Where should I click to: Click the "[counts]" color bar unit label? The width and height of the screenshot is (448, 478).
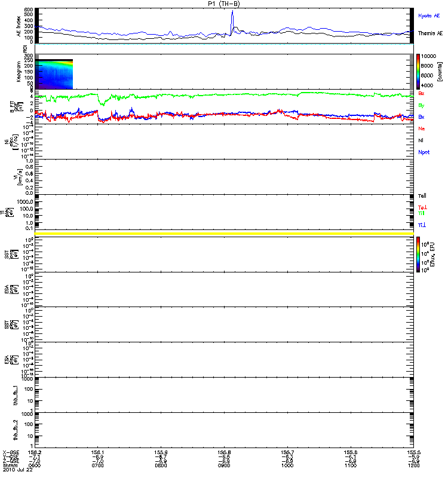tap(439, 72)
